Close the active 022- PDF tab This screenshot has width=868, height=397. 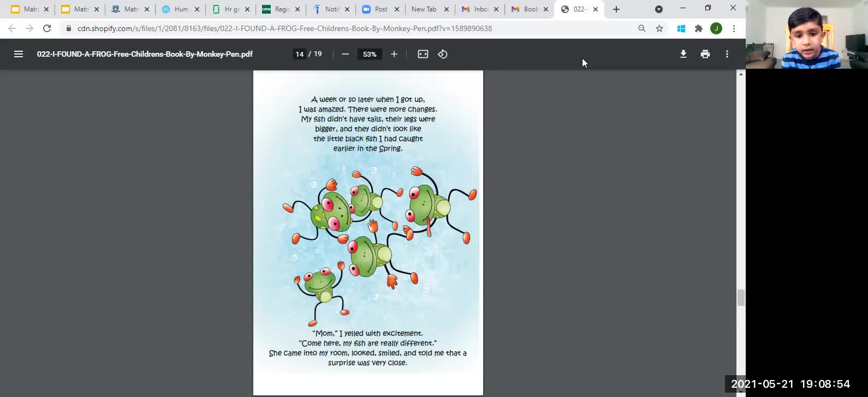pyautogui.click(x=596, y=9)
